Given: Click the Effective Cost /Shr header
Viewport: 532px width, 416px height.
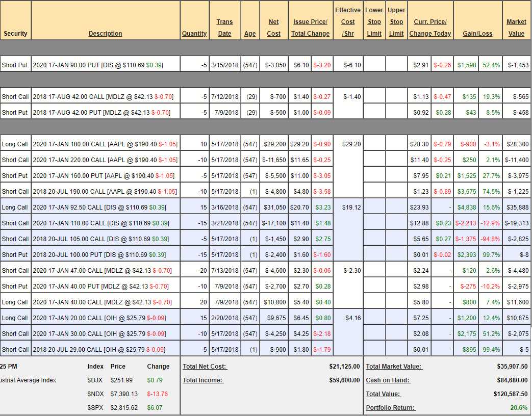Looking at the screenshot, I should 348,22.
